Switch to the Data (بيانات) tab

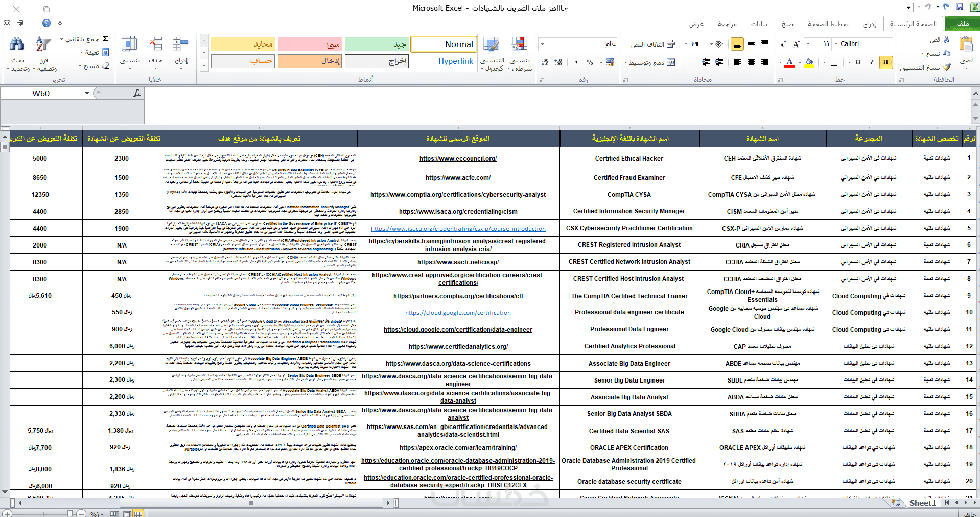coord(759,24)
